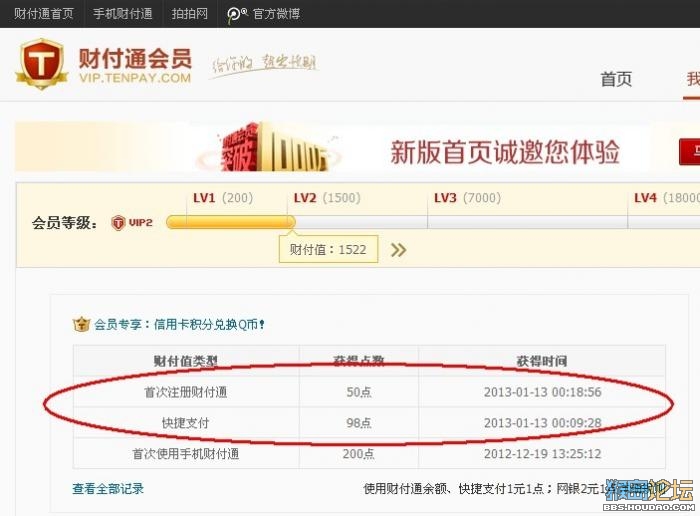Image resolution: width=700 pixels, height=516 pixels.
Task: Click the VIP2 badge icon
Action: point(118,222)
